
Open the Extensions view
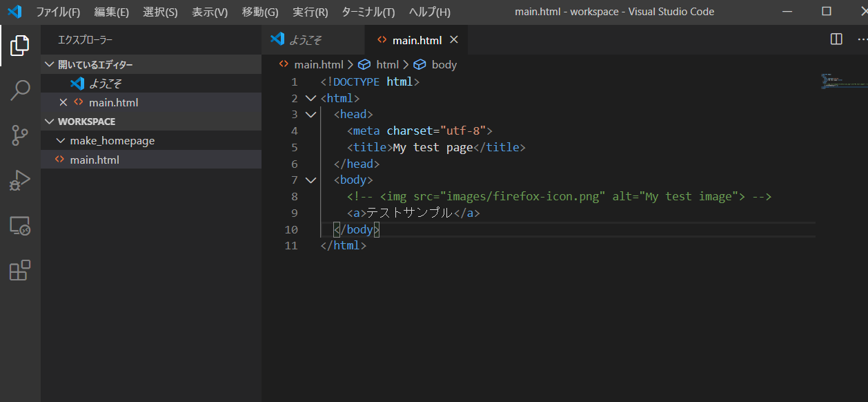click(20, 270)
